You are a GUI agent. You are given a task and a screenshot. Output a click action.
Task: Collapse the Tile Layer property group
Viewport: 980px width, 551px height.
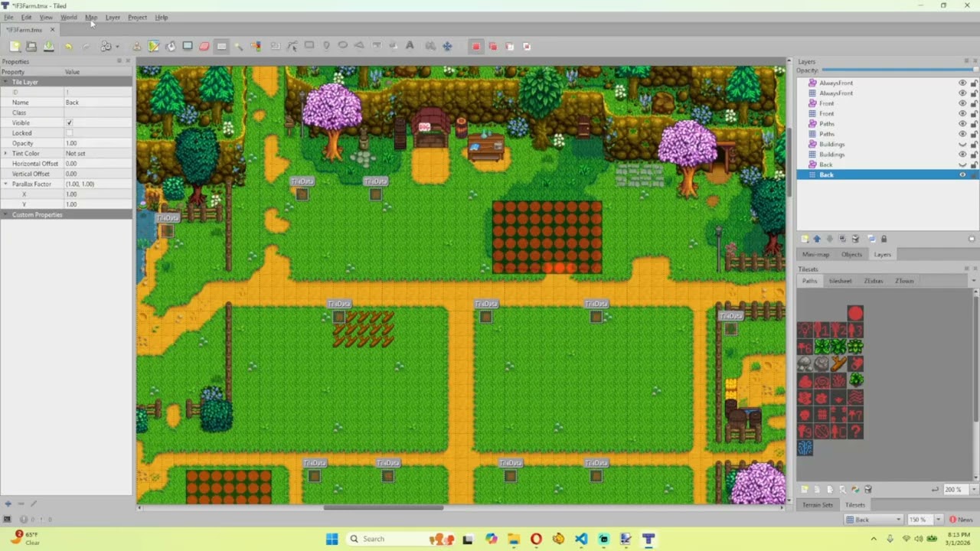click(x=5, y=82)
